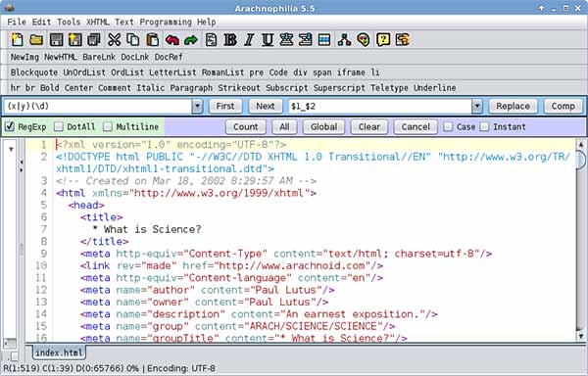
Task: Open the color palette icon
Action: click(363, 40)
